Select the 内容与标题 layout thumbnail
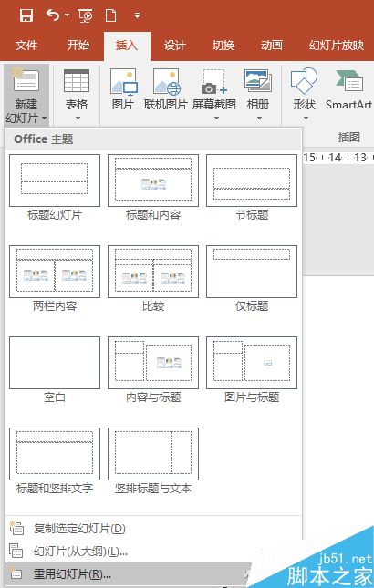 click(x=153, y=363)
